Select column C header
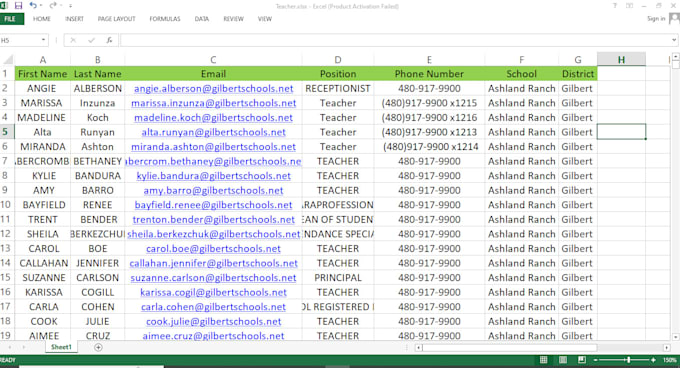The width and height of the screenshot is (680, 368). click(x=213, y=60)
